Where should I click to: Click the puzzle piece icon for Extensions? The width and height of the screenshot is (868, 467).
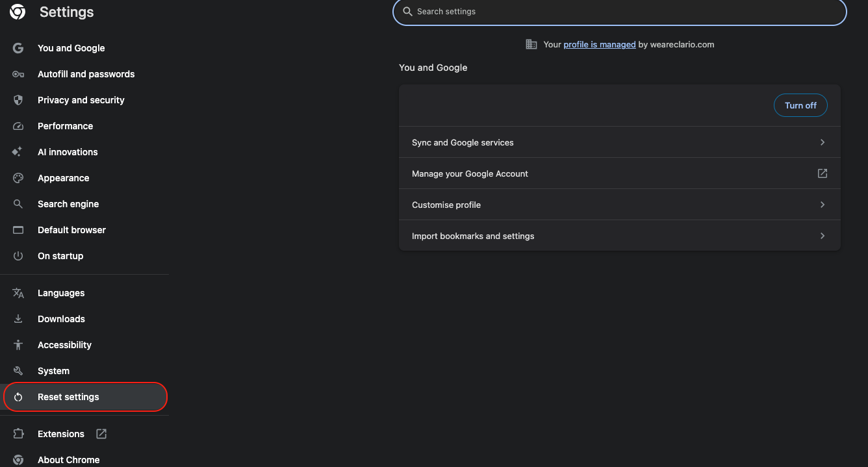point(18,434)
